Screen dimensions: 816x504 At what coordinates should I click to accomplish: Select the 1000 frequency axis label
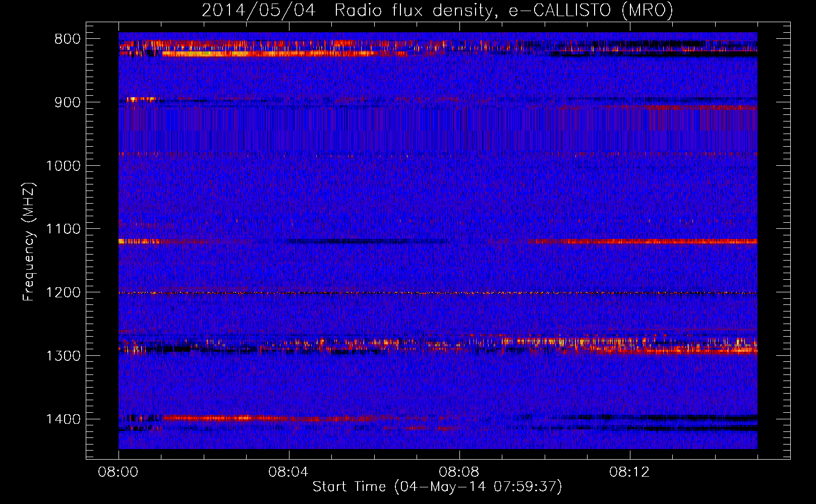63,166
